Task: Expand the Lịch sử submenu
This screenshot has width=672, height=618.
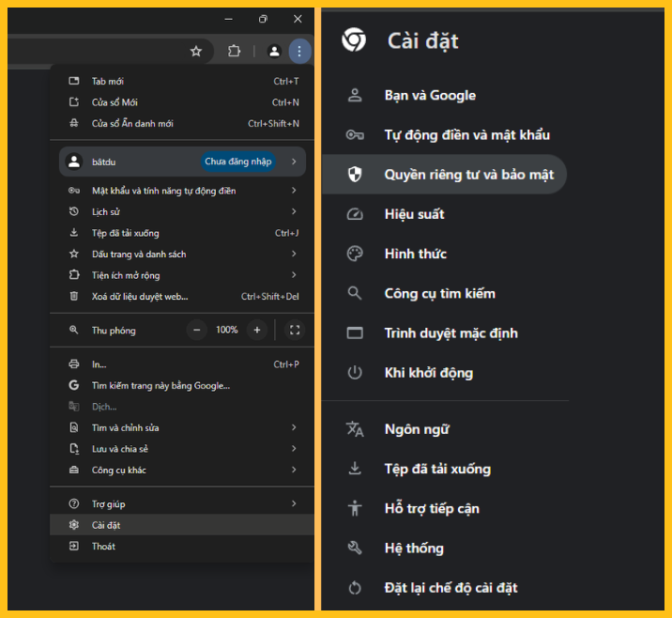Action: pos(294,212)
